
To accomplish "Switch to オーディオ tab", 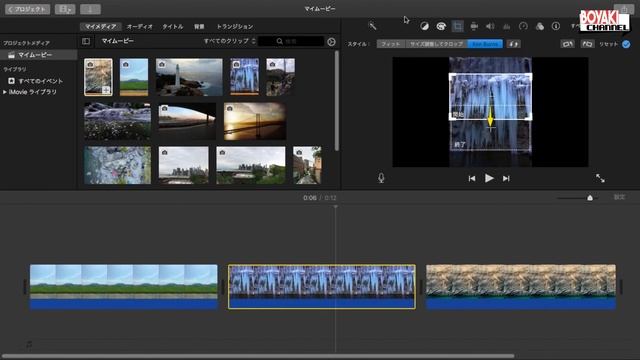I will tap(140, 27).
